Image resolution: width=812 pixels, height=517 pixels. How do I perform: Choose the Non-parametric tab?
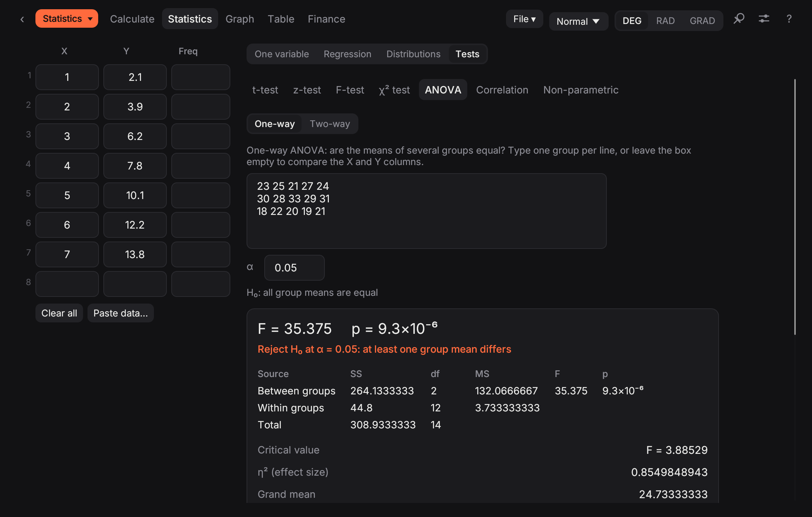[581, 90]
